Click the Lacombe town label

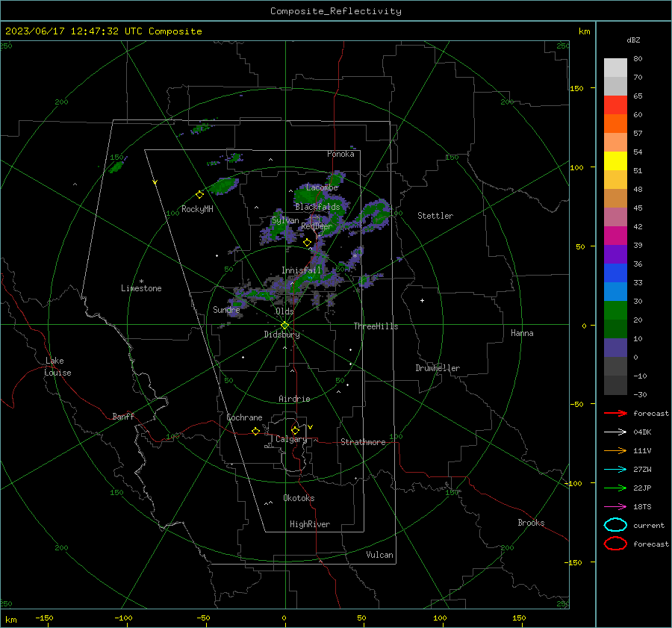[322, 187]
